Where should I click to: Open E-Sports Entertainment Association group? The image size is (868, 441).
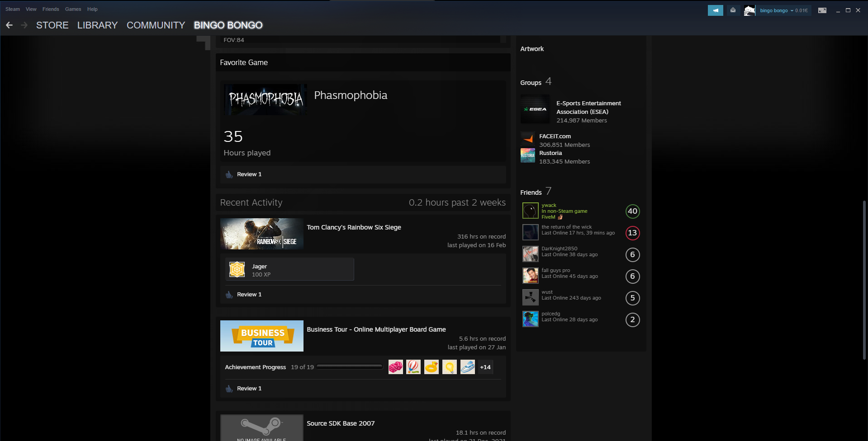click(588, 108)
